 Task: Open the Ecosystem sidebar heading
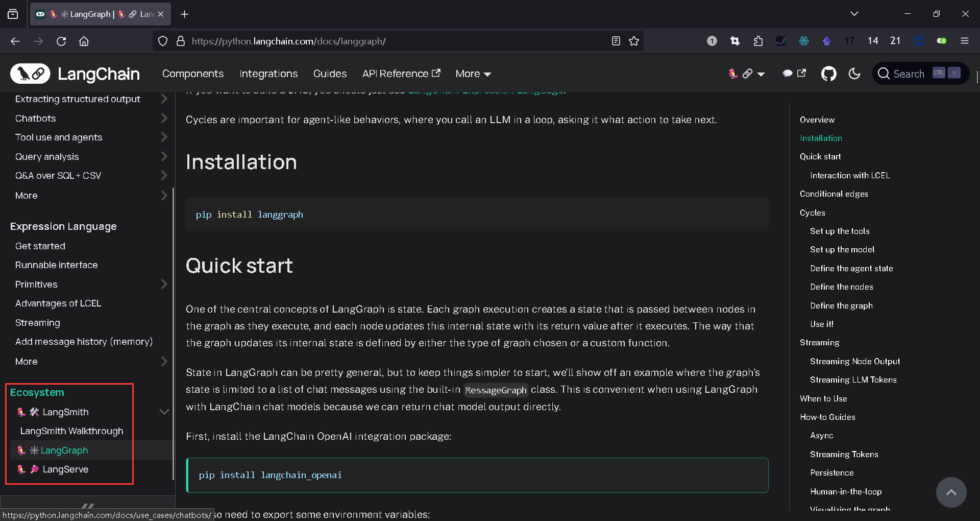37,392
